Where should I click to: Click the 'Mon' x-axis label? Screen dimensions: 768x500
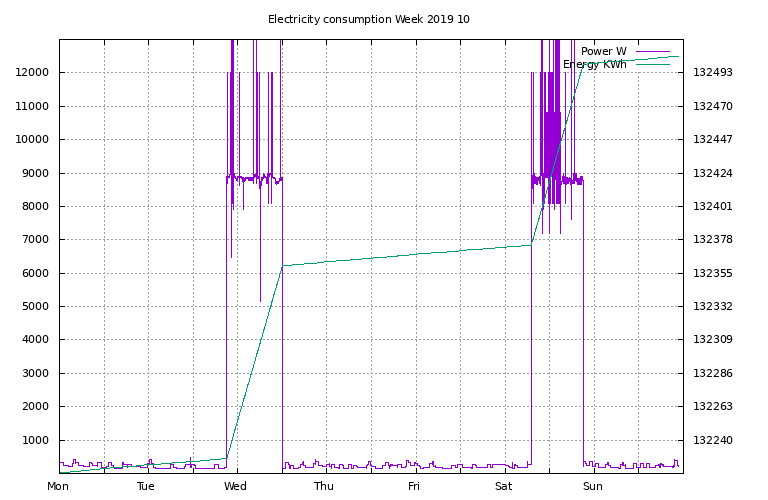click(x=58, y=486)
